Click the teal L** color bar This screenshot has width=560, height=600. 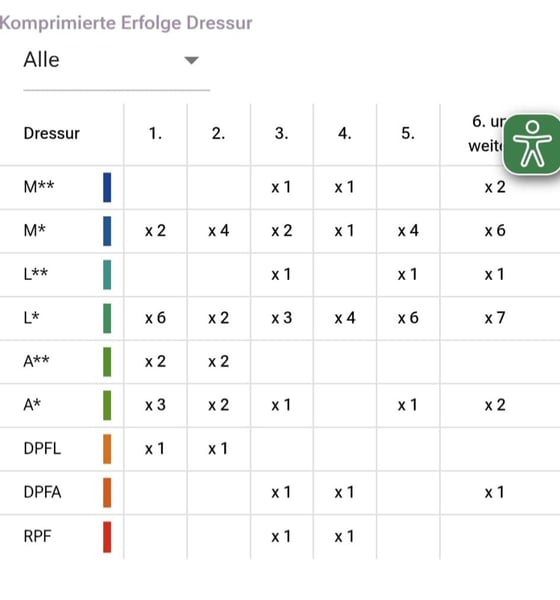[107, 274]
